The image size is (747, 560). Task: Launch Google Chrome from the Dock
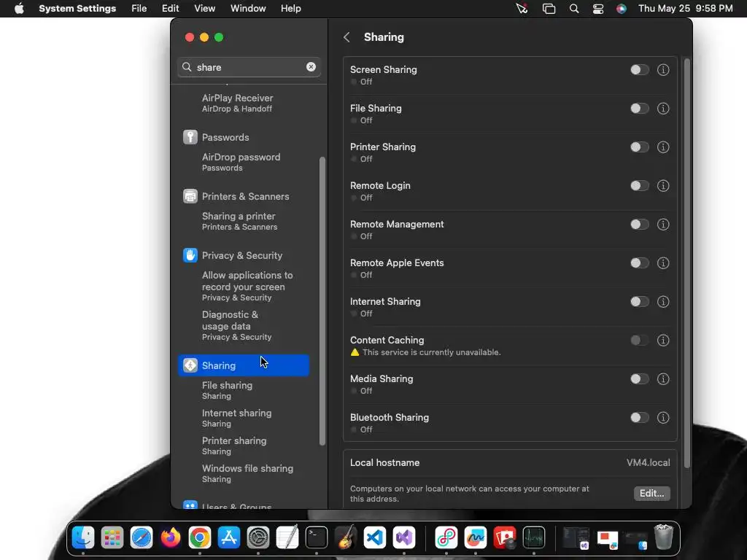pos(200,537)
